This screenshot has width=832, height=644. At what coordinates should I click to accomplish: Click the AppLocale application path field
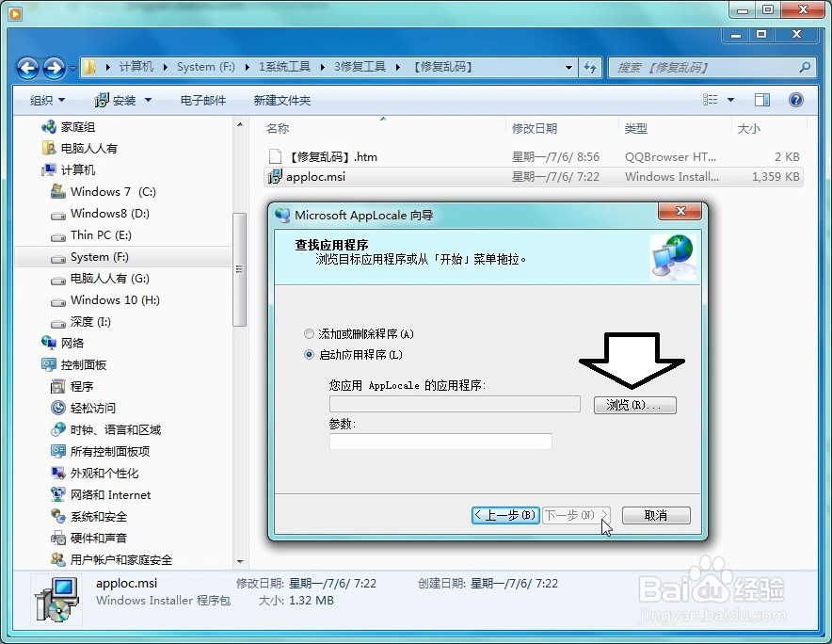(x=455, y=404)
